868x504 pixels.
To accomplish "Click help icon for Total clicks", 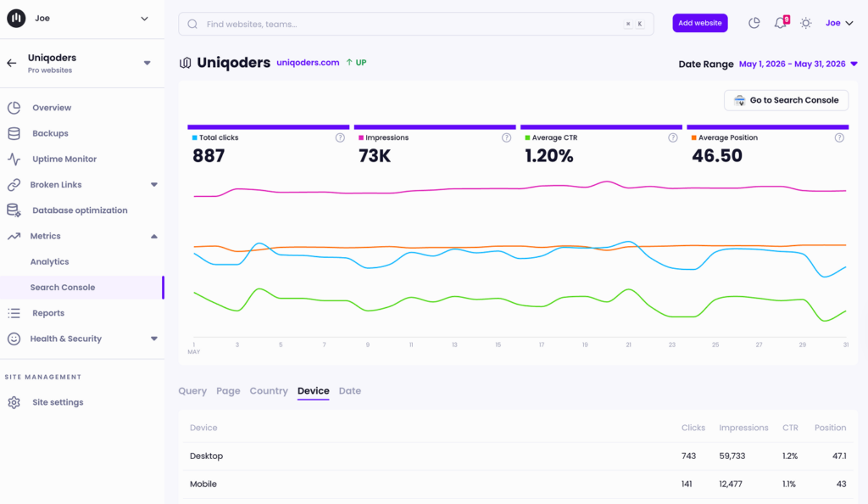I will pyautogui.click(x=340, y=138).
